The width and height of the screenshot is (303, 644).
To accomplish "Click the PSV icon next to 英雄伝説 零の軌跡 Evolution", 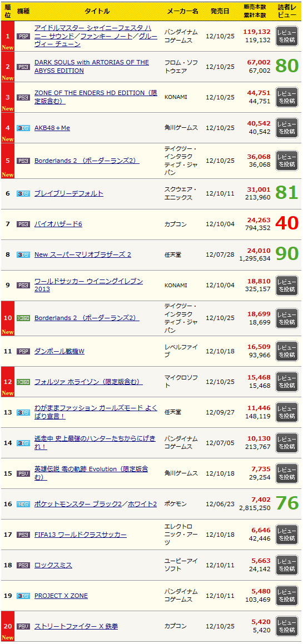I will 23,473.
